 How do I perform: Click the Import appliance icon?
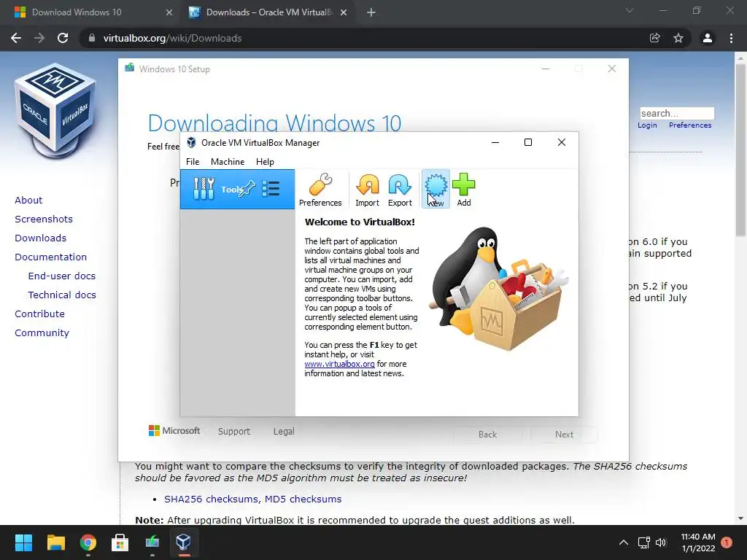[368, 190]
